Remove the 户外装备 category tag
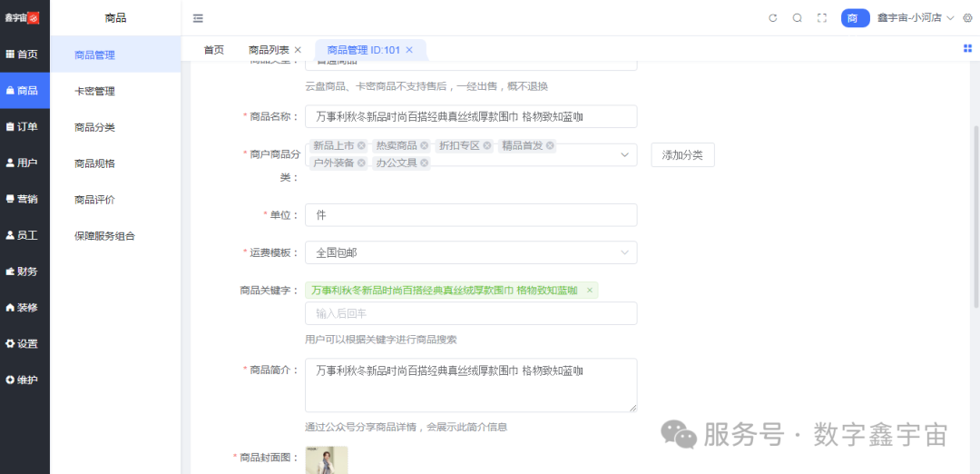 (x=361, y=163)
